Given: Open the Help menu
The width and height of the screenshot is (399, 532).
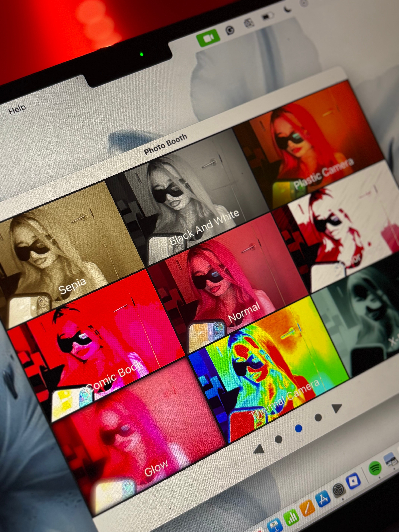Looking at the screenshot, I should point(17,110).
